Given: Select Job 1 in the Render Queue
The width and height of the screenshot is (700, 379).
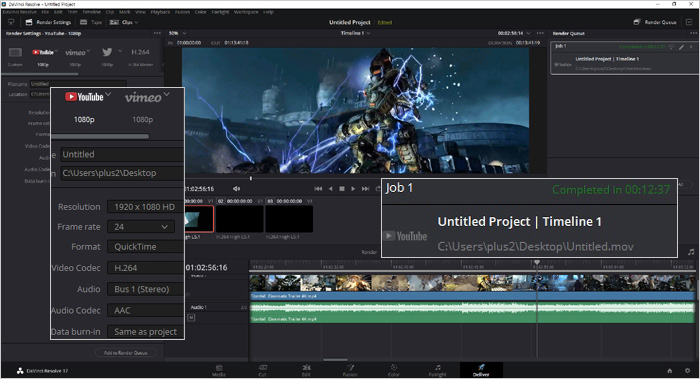Looking at the screenshot, I should pyautogui.click(x=624, y=58).
